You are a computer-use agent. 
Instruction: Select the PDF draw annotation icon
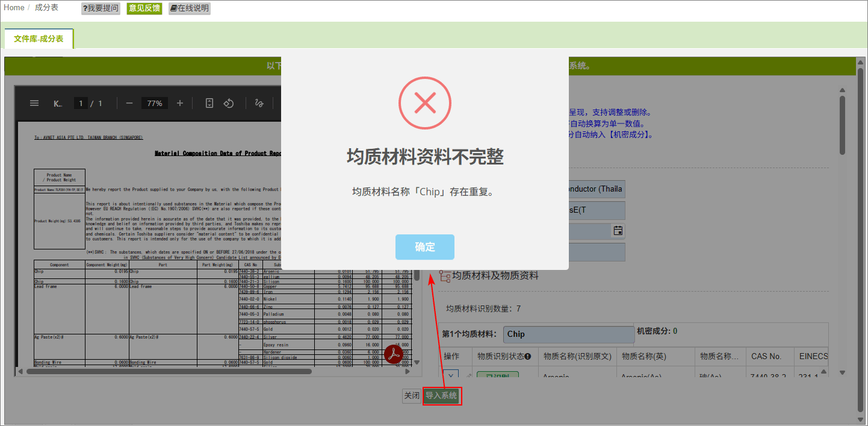coord(259,103)
